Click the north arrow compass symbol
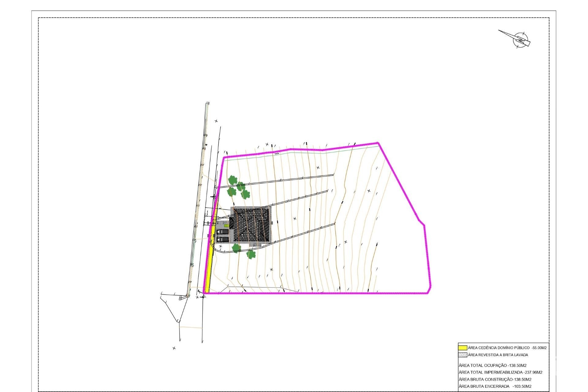The width and height of the screenshot is (588, 392). pyautogui.click(x=521, y=40)
